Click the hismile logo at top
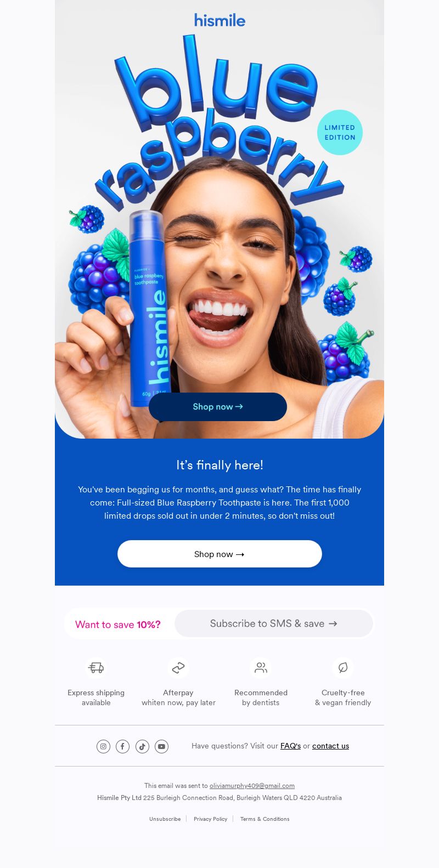 tap(219, 20)
